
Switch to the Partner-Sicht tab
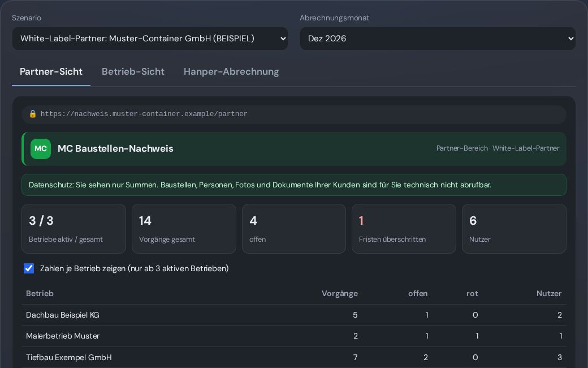coord(51,72)
